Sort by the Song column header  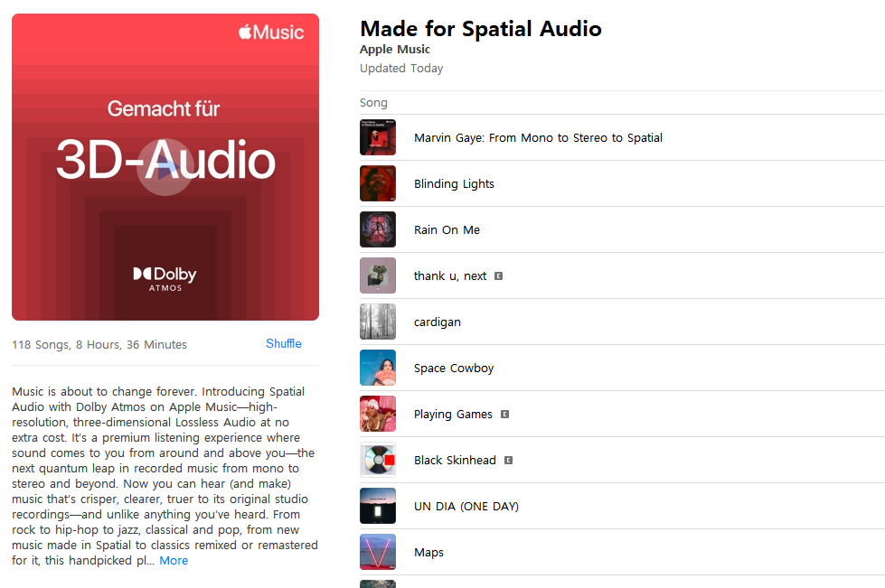pos(373,103)
